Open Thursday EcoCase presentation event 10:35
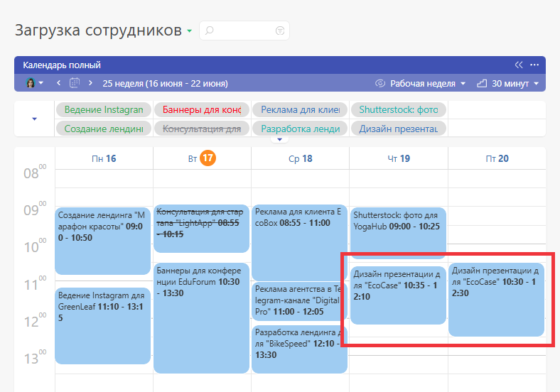 coord(398,295)
